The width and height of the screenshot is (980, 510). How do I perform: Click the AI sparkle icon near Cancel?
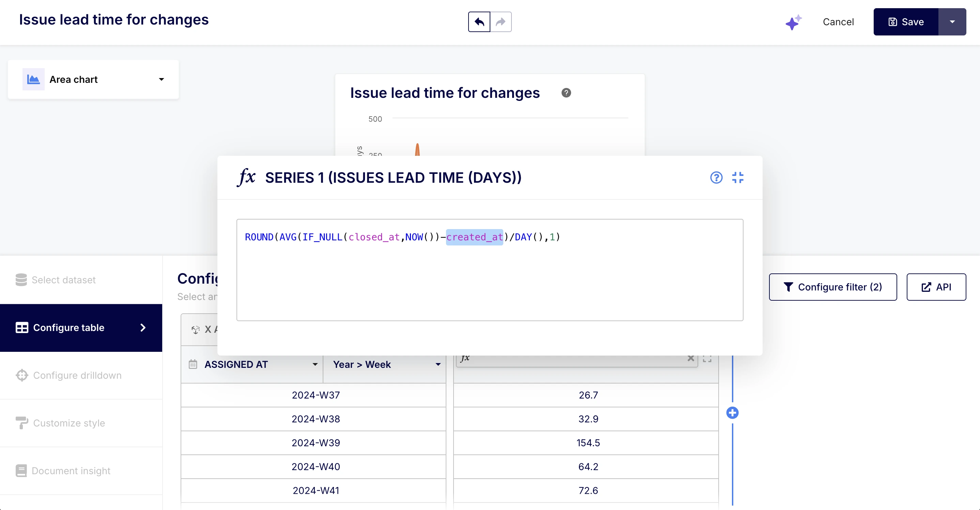click(x=794, y=22)
